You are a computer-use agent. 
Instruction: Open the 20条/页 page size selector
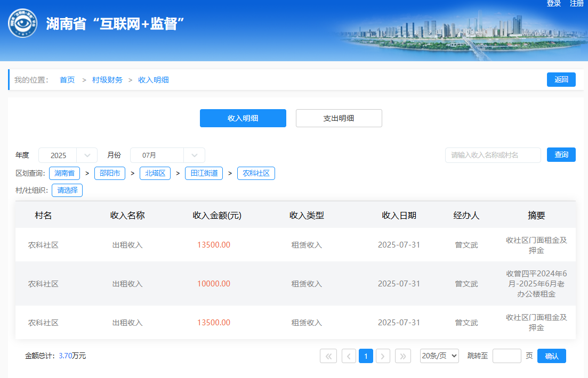439,356
